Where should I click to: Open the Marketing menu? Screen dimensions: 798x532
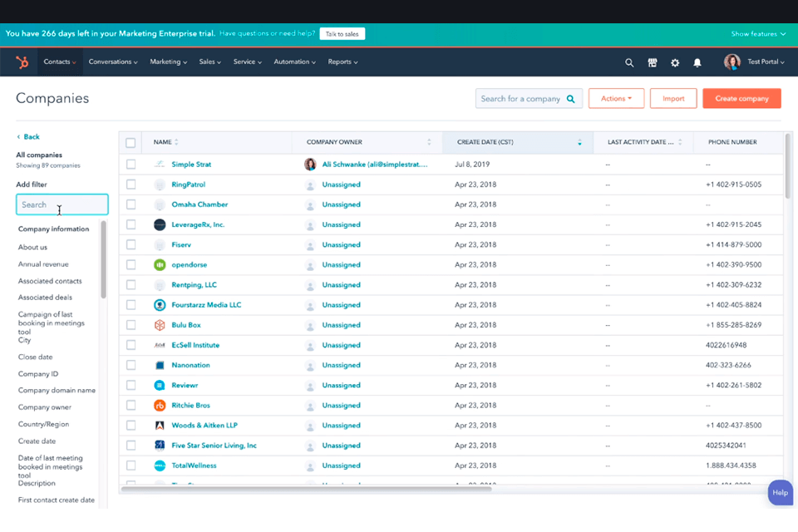168,62
